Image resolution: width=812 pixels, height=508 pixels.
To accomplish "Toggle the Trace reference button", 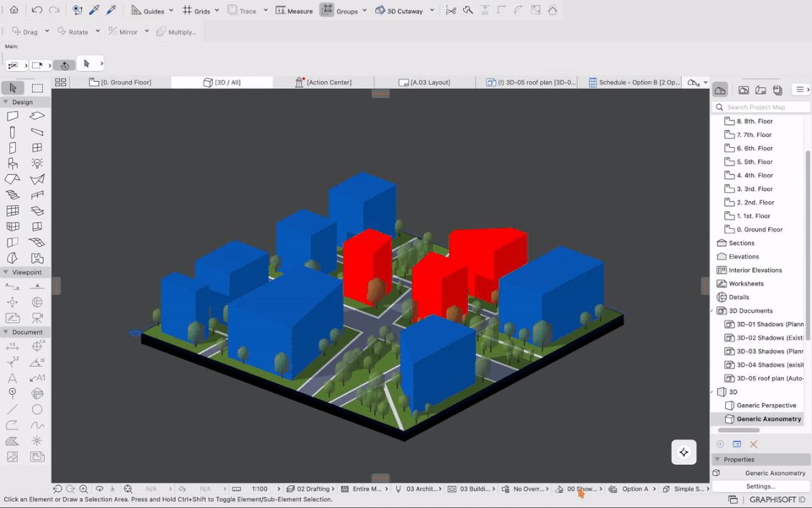I will click(242, 10).
